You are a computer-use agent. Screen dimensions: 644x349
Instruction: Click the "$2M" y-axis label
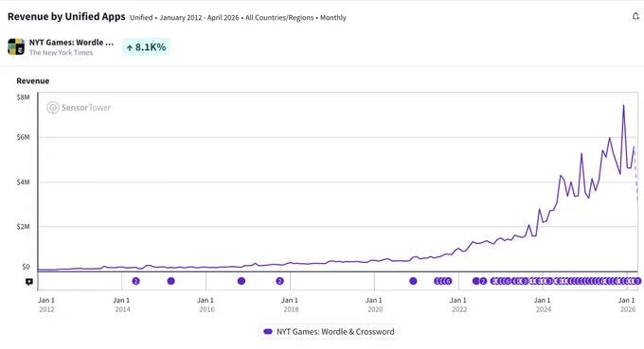[x=23, y=226]
